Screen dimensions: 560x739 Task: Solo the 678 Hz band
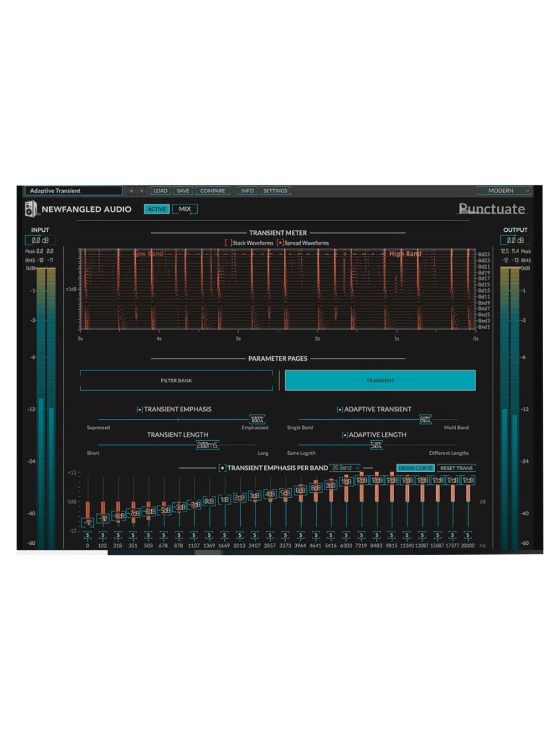tap(164, 535)
